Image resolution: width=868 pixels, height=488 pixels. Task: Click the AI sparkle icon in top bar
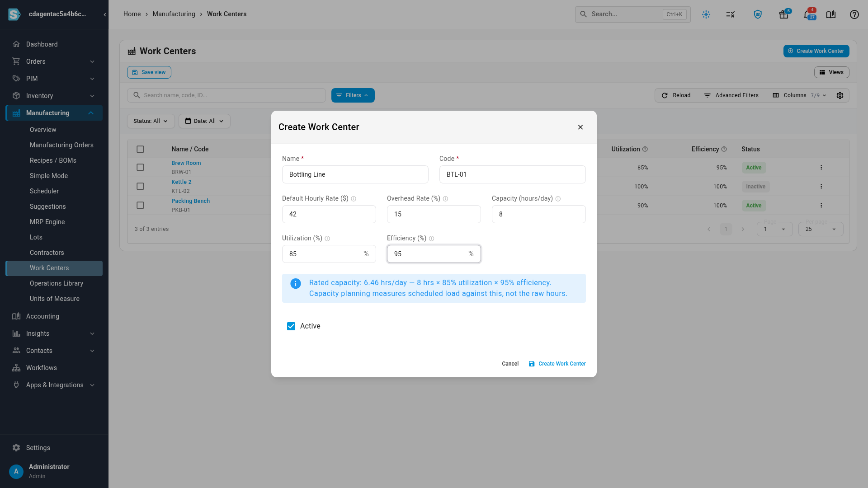point(706,14)
